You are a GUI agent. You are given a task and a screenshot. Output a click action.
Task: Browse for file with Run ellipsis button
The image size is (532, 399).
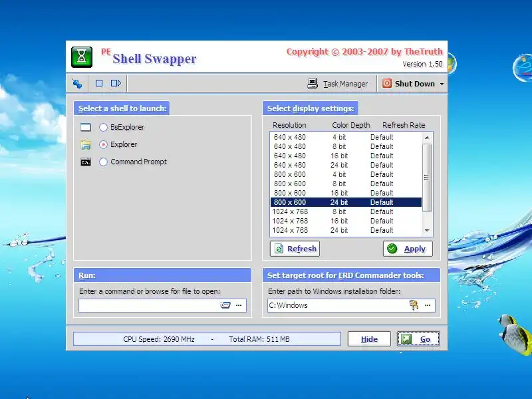(x=239, y=305)
